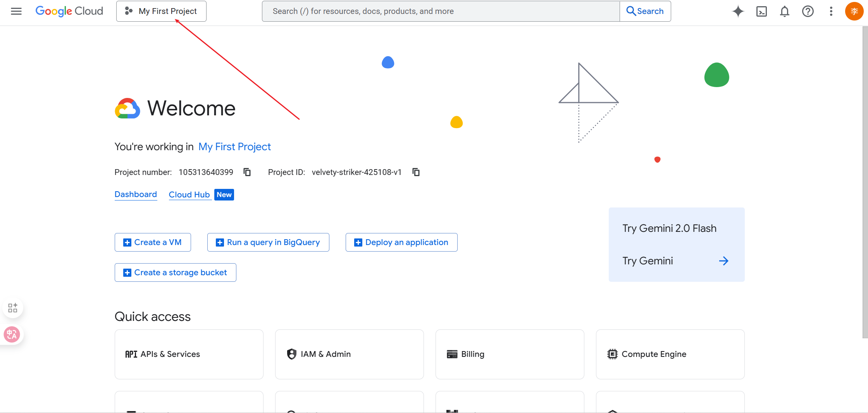Image resolution: width=868 pixels, height=413 pixels.
Task: Open the Cloud Hub tab
Action: point(189,195)
